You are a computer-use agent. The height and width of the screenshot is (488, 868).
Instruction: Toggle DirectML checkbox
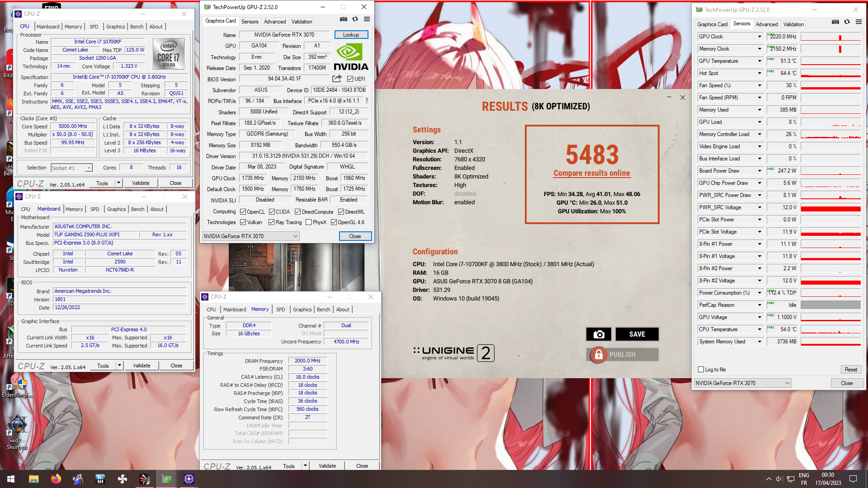(341, 212)
